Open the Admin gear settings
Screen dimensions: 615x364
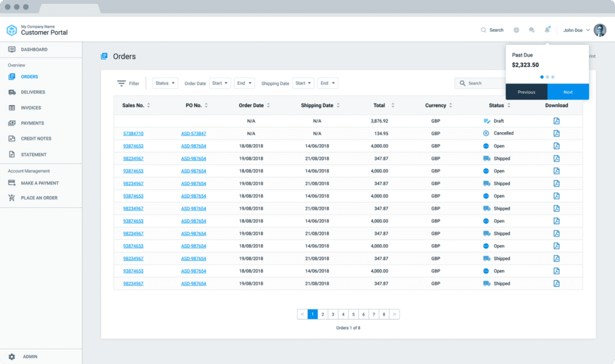pos(12,356)
